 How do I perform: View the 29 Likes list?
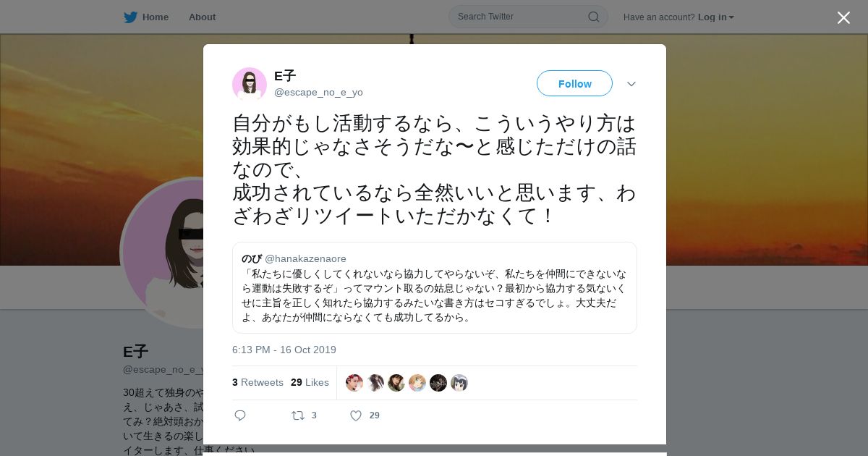pos(310,382)
